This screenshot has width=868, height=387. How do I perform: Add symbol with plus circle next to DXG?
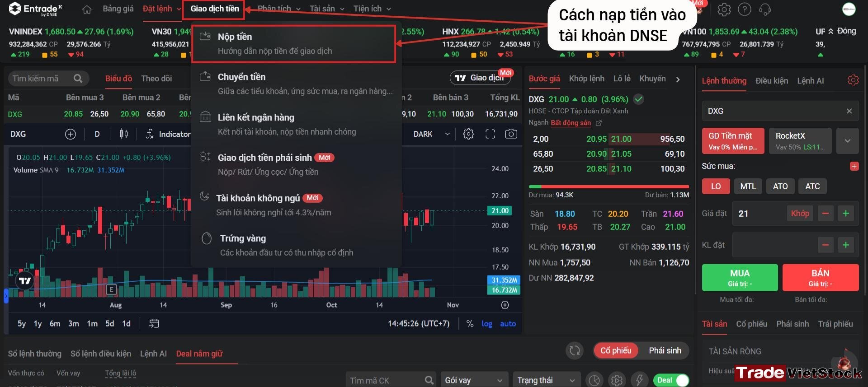click(x=71, y=134)
